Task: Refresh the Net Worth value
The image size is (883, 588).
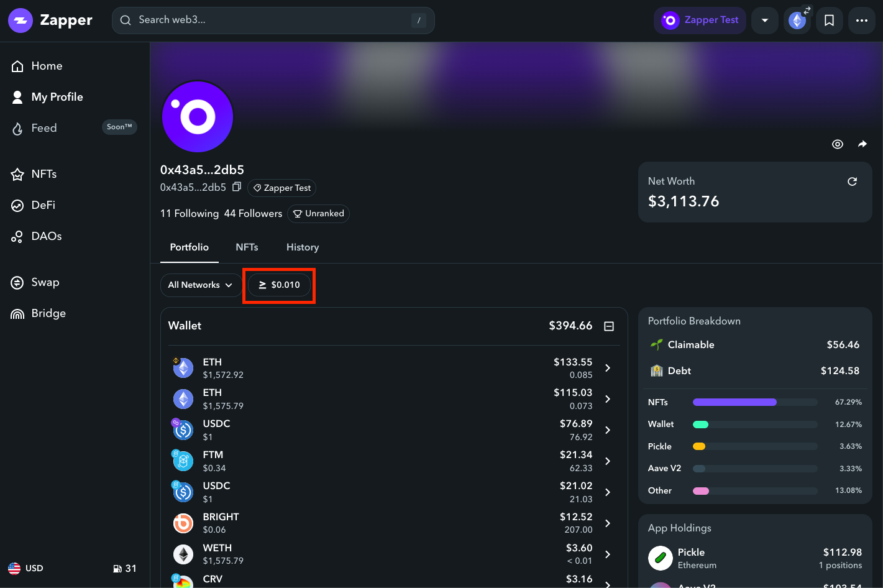Action: [852, 181]
